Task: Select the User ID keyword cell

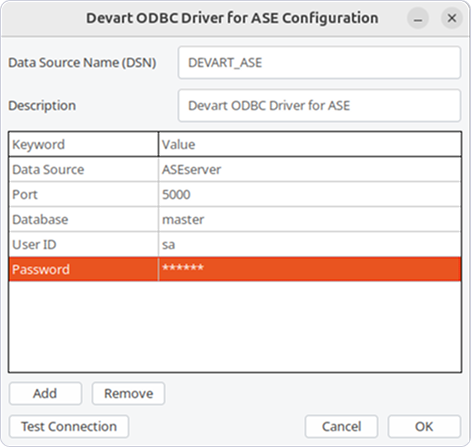Action: point(83,244)
